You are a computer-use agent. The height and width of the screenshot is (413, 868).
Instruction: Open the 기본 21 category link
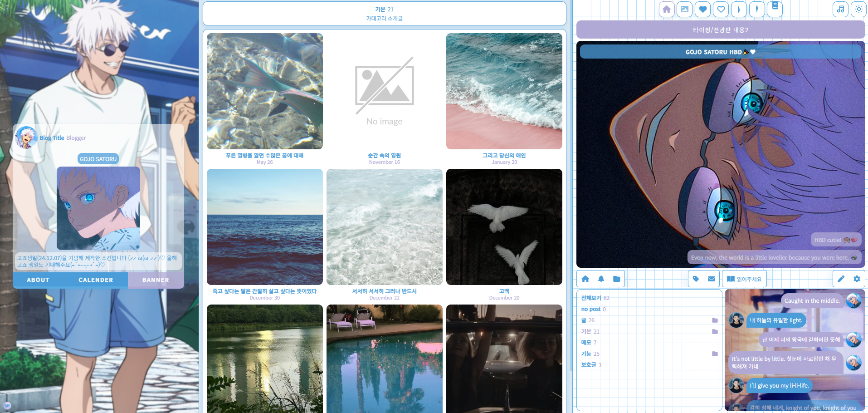tap(590, 332)
